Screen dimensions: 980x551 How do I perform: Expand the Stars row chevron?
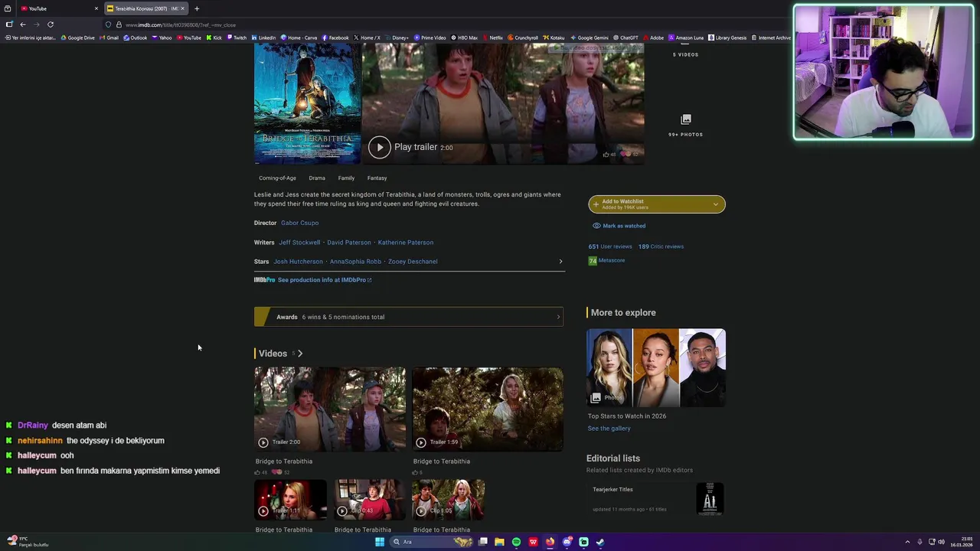point(560,262)
